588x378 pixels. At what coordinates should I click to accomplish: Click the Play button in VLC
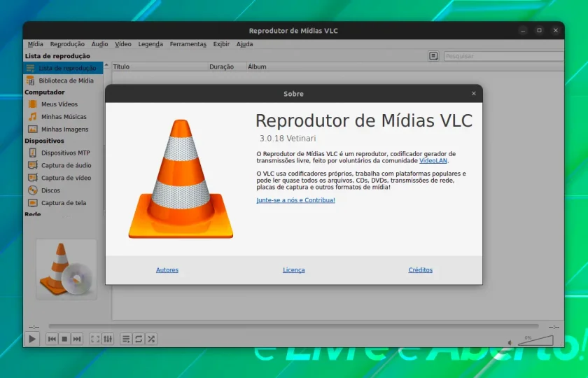(x=32, y=339)
